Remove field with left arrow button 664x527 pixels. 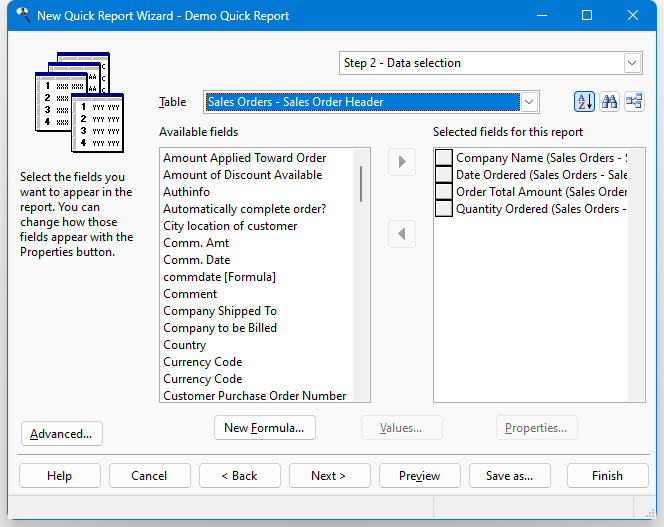pyautogui.click(x=402, y=234)
